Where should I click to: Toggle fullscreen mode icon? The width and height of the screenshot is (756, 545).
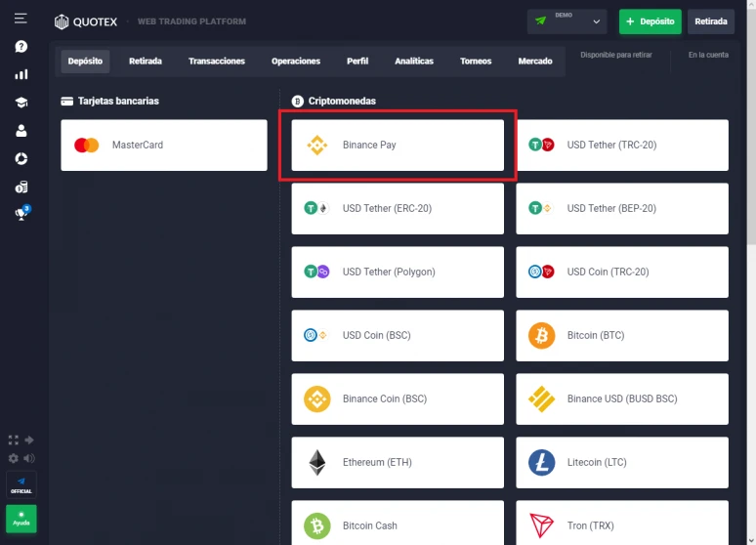(14, 440)
